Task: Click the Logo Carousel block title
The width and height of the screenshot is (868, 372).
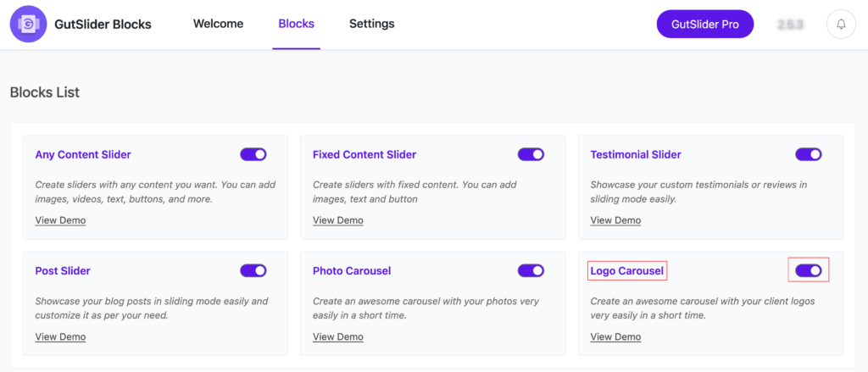Action: tap(628, 271)
